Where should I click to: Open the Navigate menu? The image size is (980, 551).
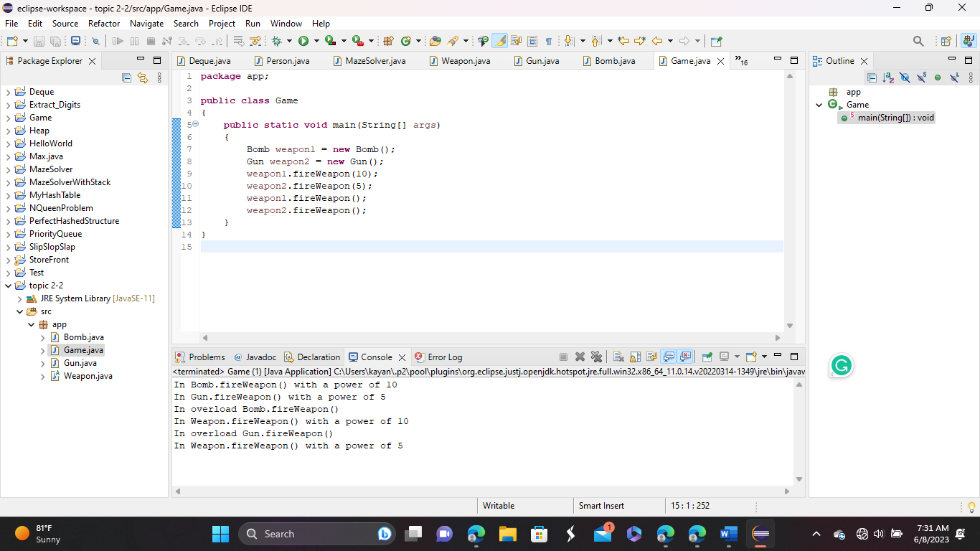146,24
